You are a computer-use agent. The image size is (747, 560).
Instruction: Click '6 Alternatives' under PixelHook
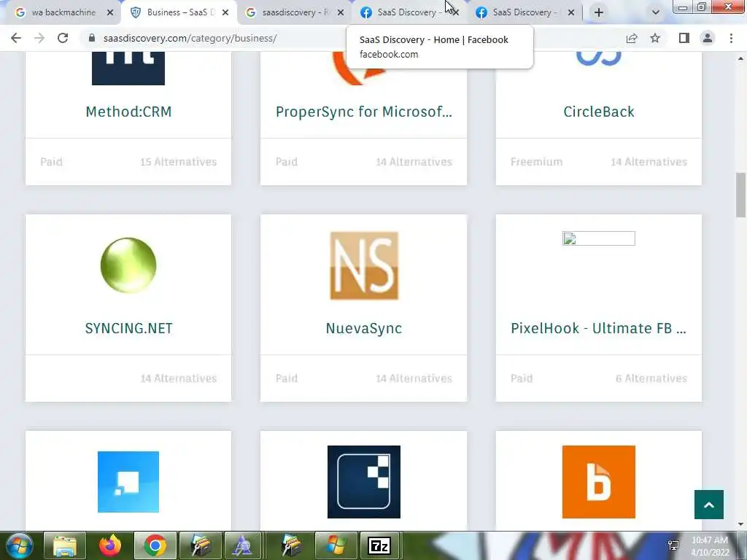(651, 378)
